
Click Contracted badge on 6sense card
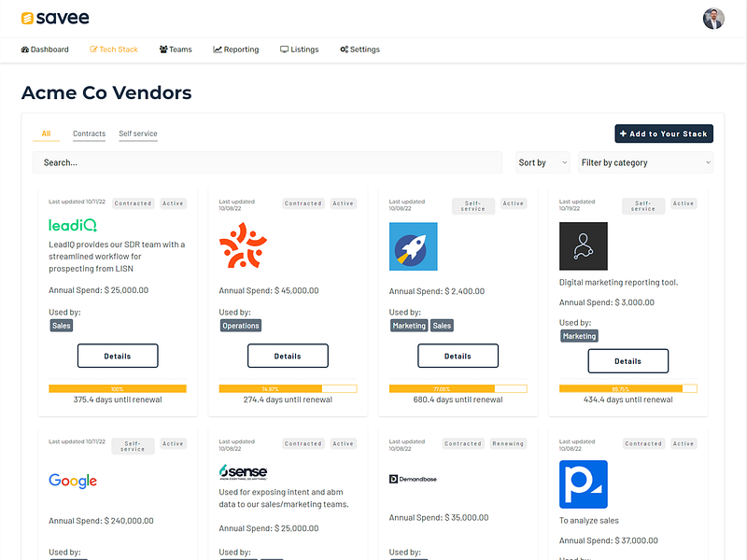click(x=303, y=444)
